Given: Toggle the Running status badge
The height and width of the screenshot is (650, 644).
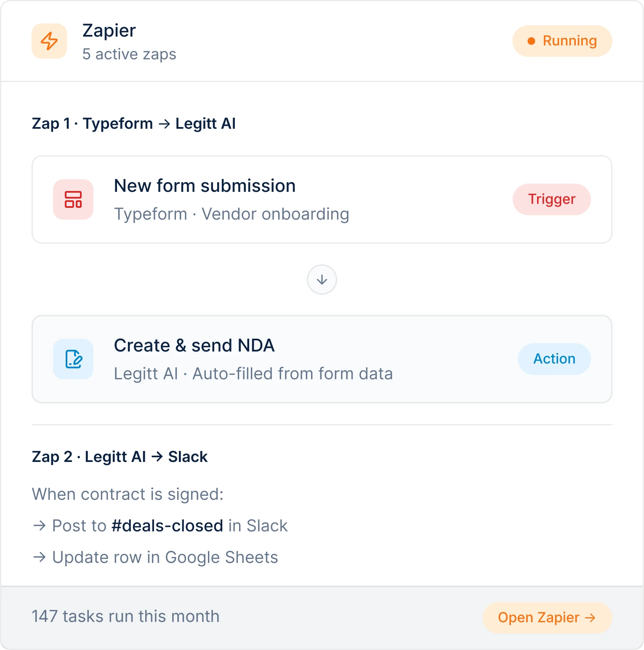Looking at the screenshot, I should pos(562,41).
